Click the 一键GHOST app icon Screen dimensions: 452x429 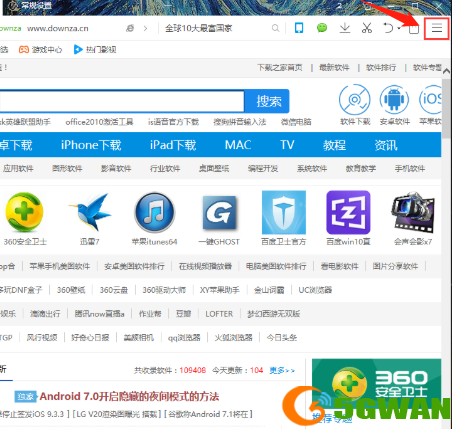click(x=219, y=213)
